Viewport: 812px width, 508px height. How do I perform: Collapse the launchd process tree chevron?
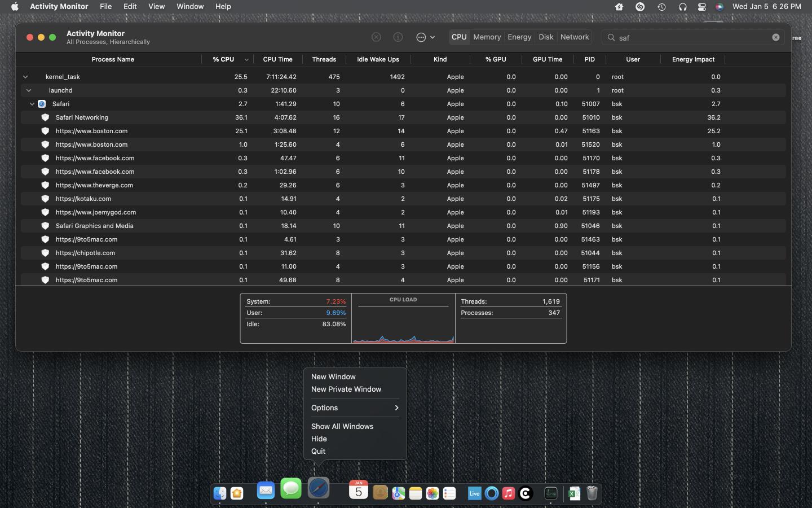click(29, 90)
